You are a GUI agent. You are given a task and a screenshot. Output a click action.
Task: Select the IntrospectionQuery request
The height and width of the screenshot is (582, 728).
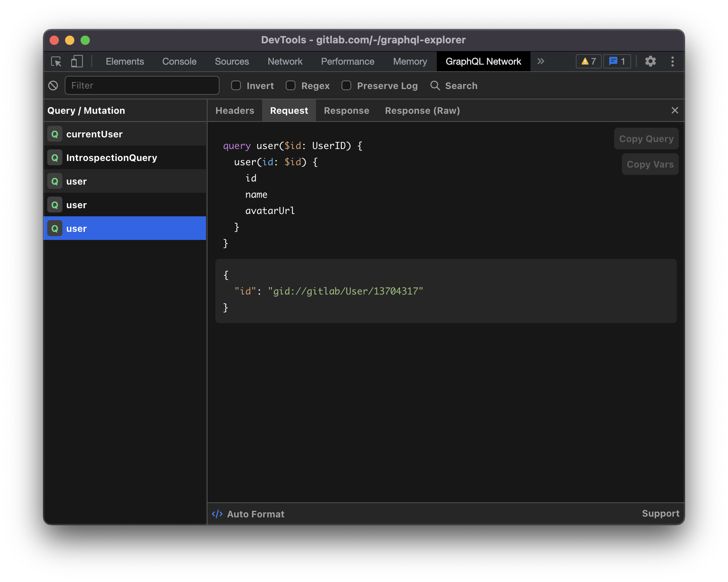point(112,158)
